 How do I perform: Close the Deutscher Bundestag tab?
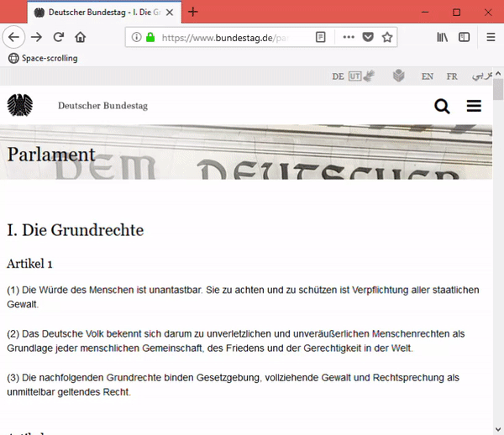[170, 13]
